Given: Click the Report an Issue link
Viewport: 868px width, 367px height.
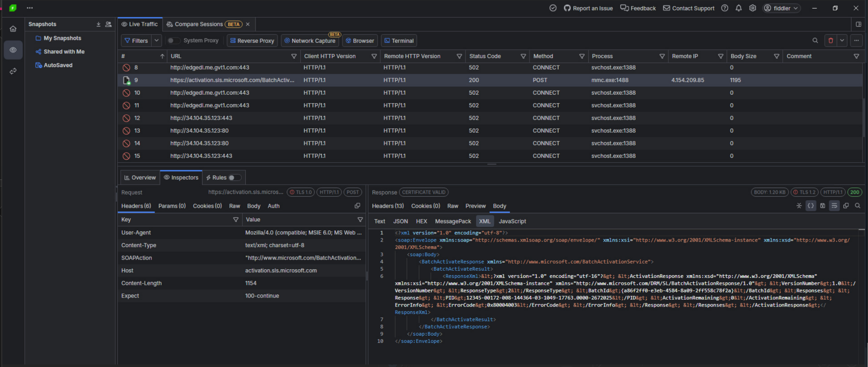Looking at the screenshot, I should [x=588, y=8].
